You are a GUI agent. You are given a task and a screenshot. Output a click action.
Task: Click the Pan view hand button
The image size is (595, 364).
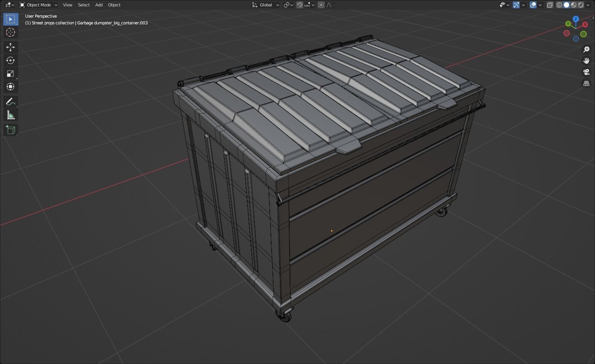coord(586,61)
